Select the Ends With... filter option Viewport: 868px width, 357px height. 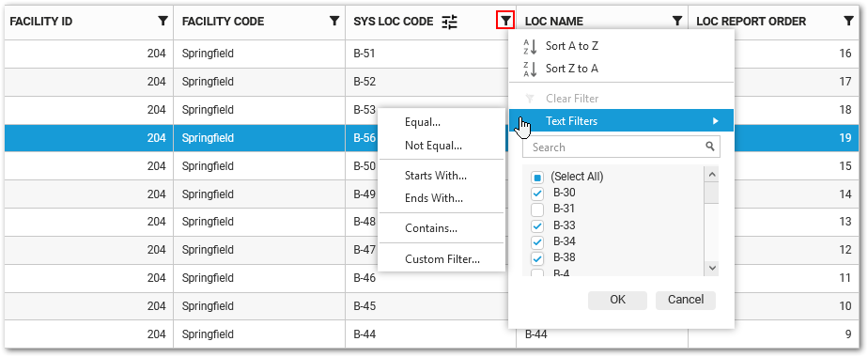point(442,198)
